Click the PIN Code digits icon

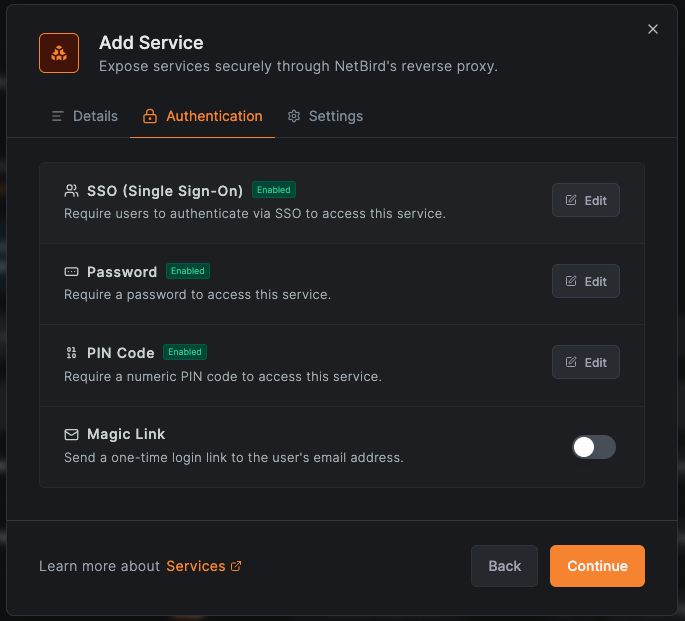[71, 353]
